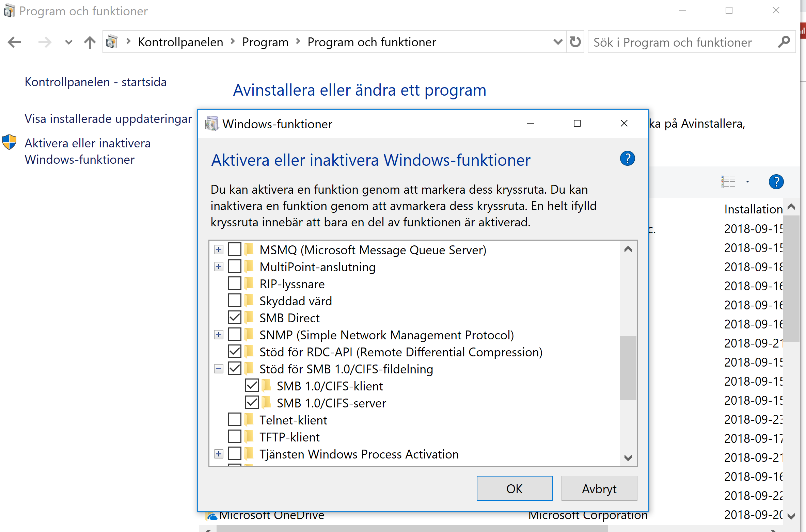Uncheck the SMB Direct checkbox
The height and width of the screenshot is (532, 806).
[x=235, y=318]
